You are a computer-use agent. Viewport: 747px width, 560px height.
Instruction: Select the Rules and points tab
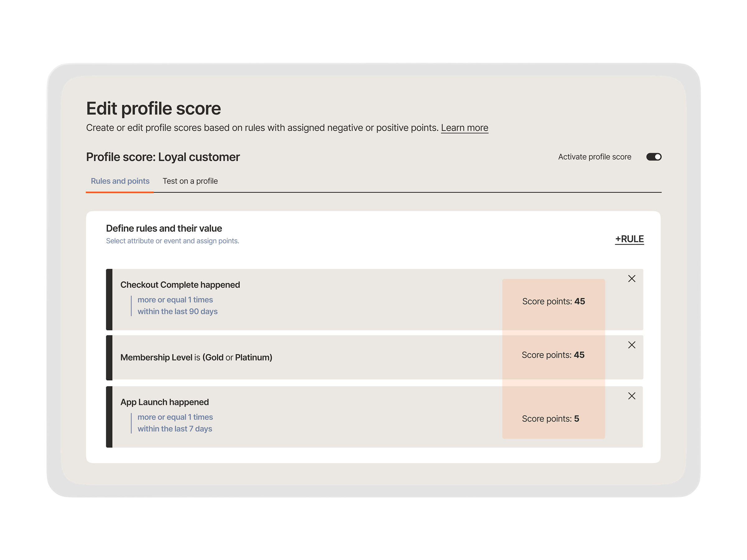pyautogui.click(x=120, y=181)
